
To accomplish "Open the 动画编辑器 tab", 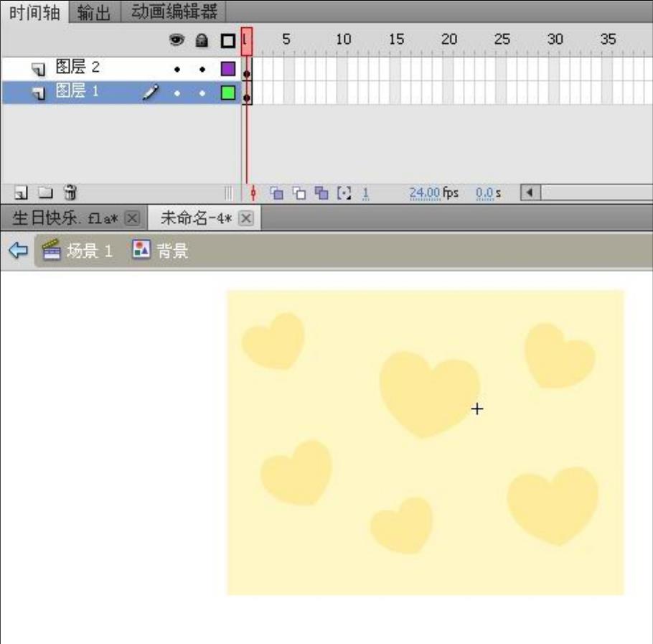I will 174,11.
